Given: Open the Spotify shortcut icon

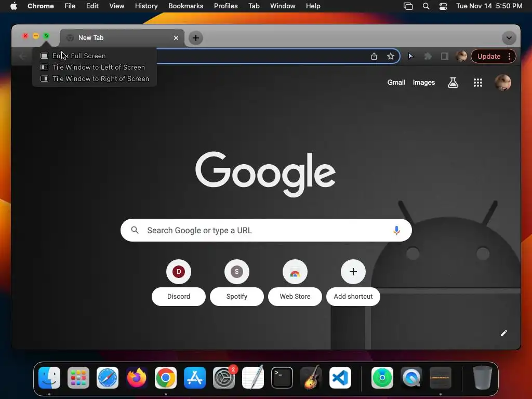Looking at the screenshot, I should [x=237, y=271].
